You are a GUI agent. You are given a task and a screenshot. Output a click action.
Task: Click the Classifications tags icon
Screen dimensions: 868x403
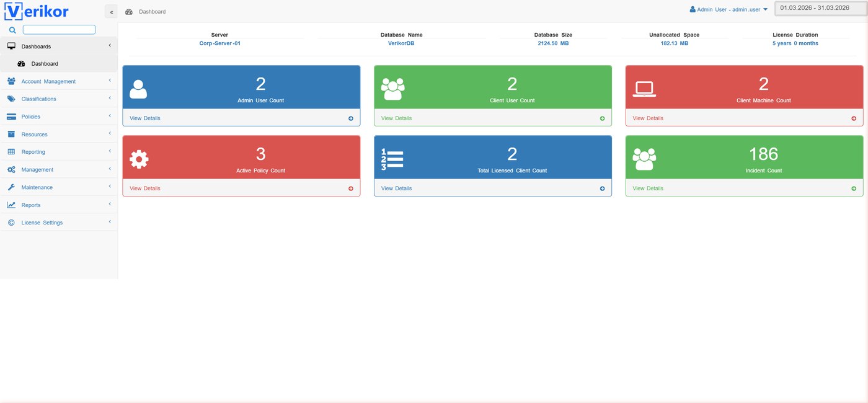[x=11, y=99]
